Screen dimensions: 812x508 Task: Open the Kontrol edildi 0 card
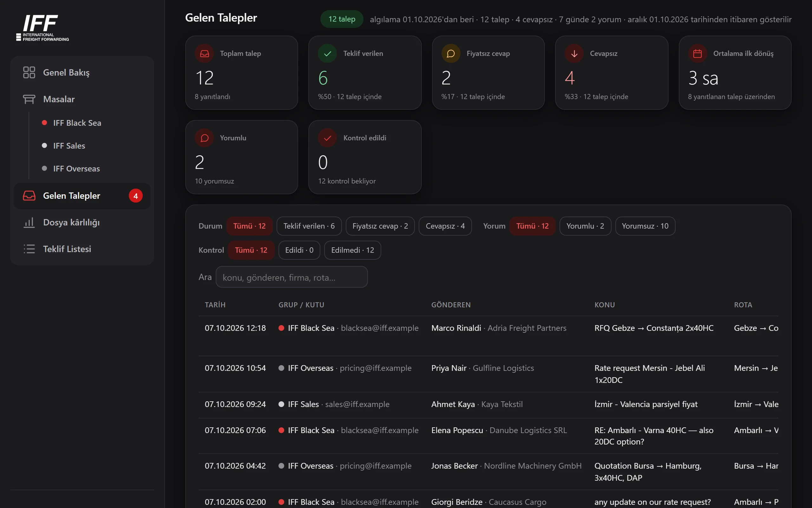[365, 157]
